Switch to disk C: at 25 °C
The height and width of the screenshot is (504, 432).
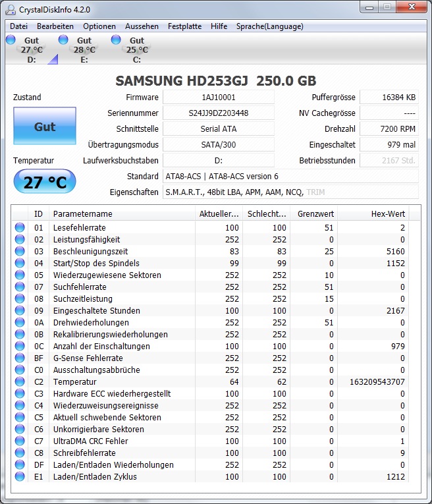pyautogui.click(x=137, y=50)
